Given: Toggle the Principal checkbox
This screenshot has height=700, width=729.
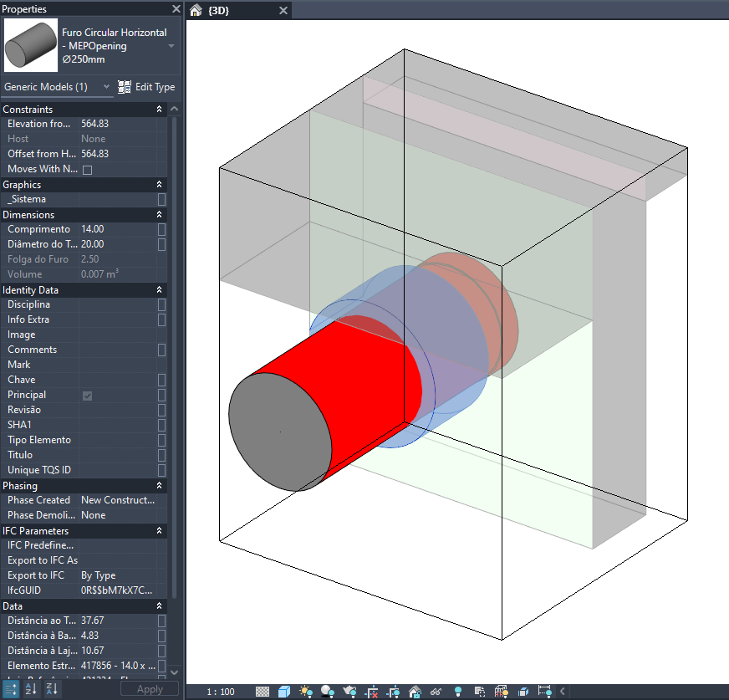Looking at the screenshot, I should [88, 396].
